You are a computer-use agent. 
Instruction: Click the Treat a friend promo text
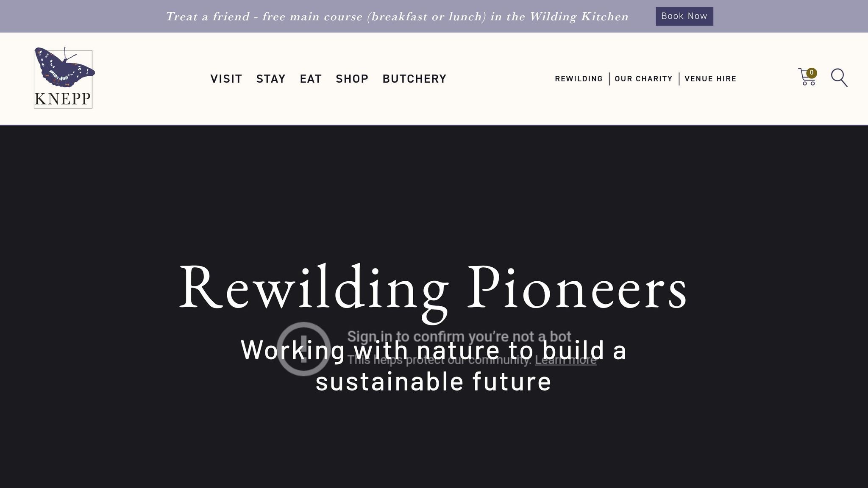click(x=397, y=17)
